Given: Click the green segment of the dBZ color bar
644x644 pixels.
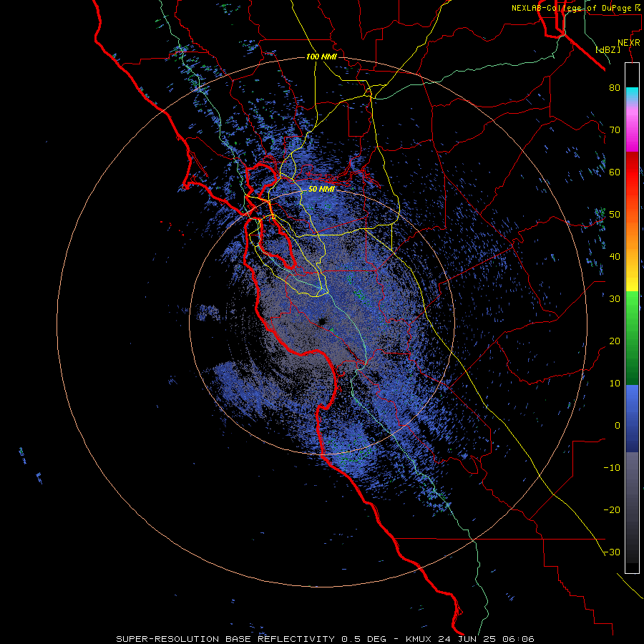Looking at the screenshot, I should (x=632, y=338).
